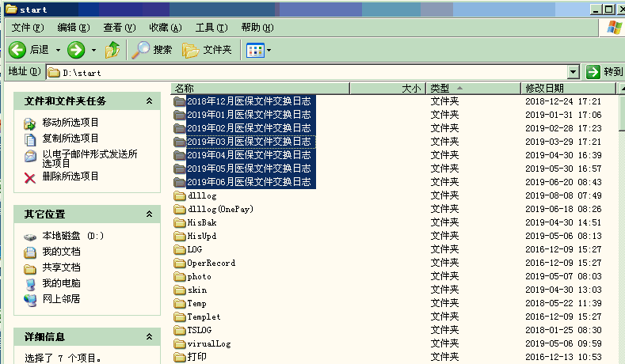
Task: Open the Forward button history dropdown arrow
Action: coord(93,50)
